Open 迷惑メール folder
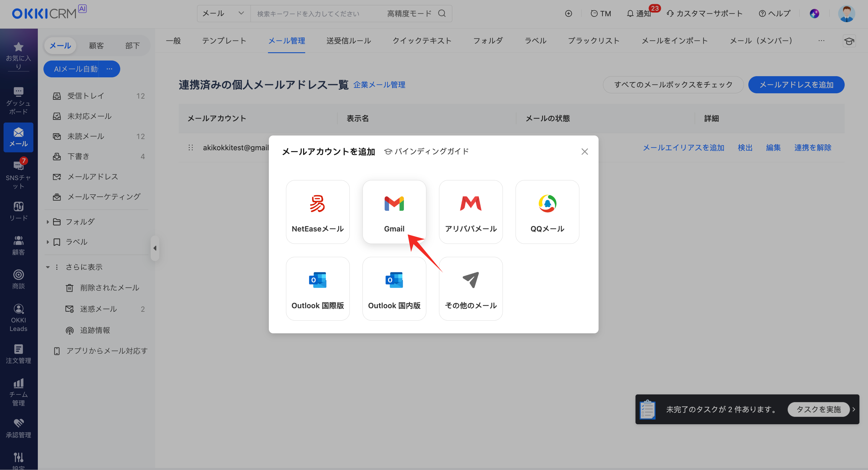Image resolution: width=868 pixels, height=470 pixels. tap(105, 309)
